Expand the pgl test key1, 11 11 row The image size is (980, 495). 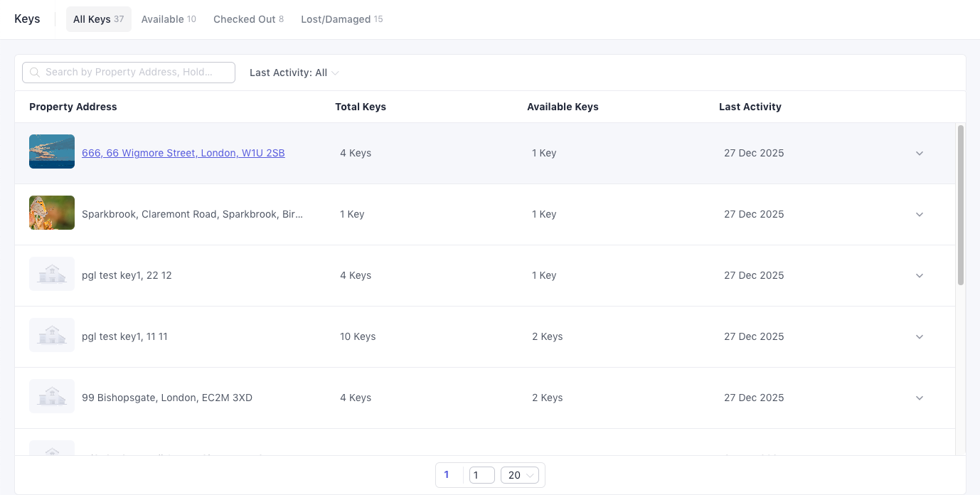point(919,337)
